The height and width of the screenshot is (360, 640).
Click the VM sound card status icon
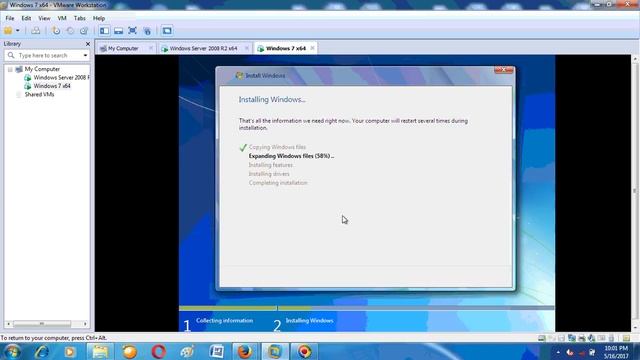click(591, 338)
